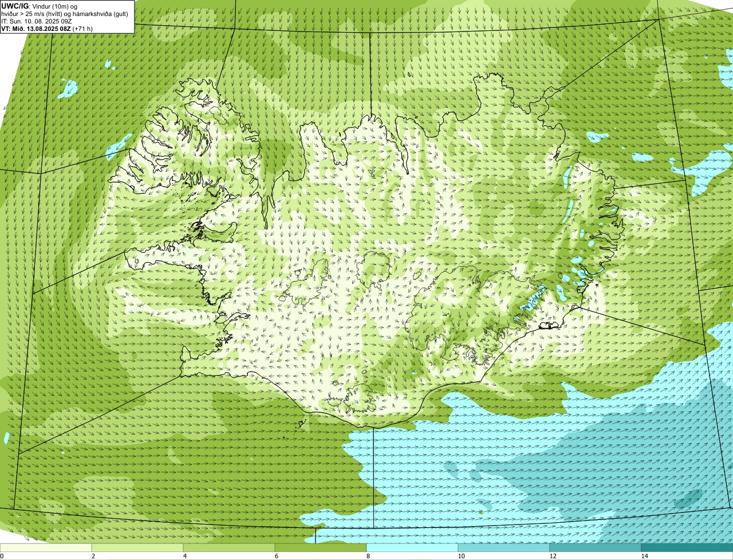This screenshot has height=560, width=733.
Task: Pick the 8–10 m/s pale cyan swatch
Action: click(412, 547)
